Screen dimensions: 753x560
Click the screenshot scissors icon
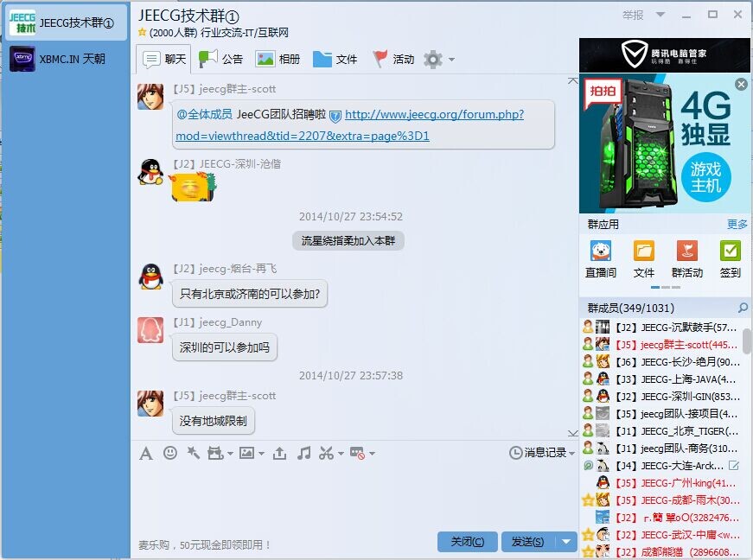(326, 453)
